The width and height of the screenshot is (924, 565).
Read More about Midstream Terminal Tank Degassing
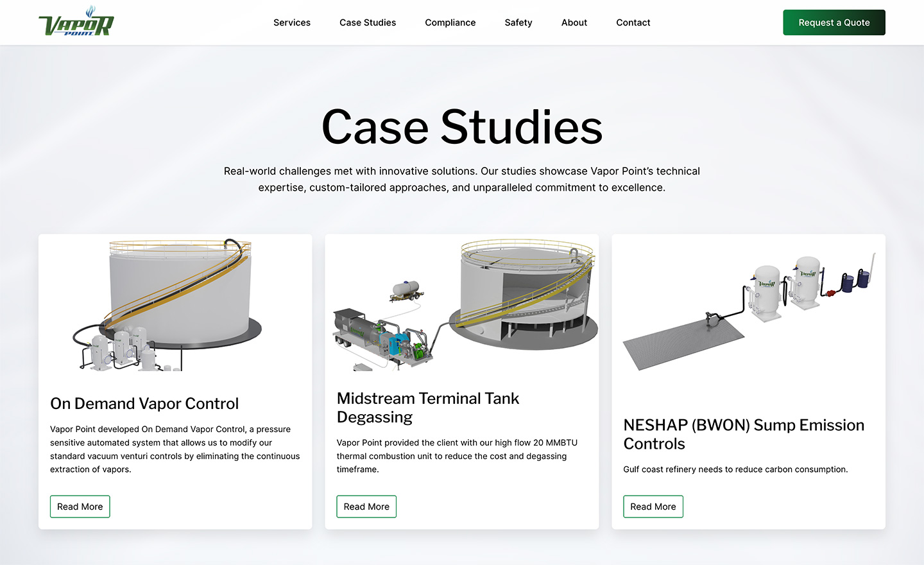click(x=366, y=507)
